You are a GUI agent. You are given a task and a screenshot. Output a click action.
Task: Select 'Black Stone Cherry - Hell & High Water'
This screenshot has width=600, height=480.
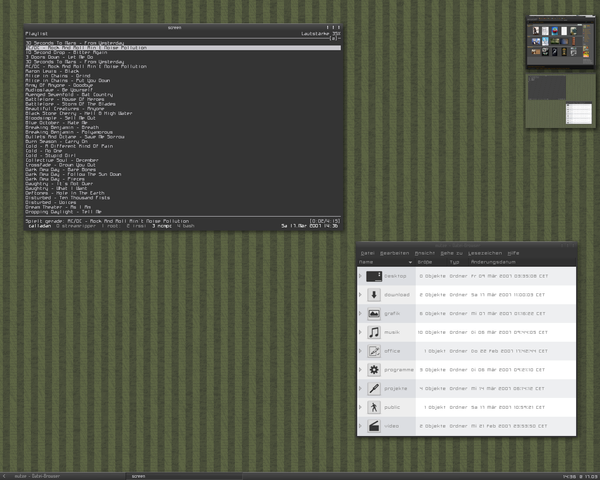click(x=79, y=113)
